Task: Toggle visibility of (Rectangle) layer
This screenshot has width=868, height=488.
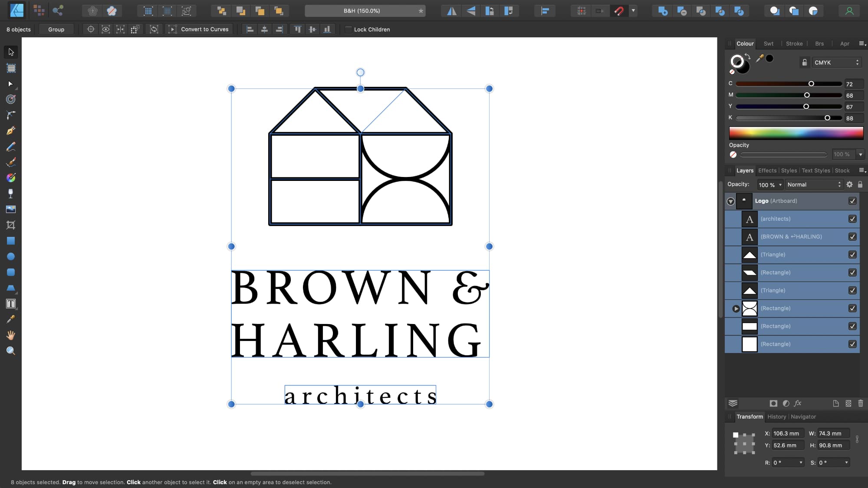Action: [x=854, y=272]
